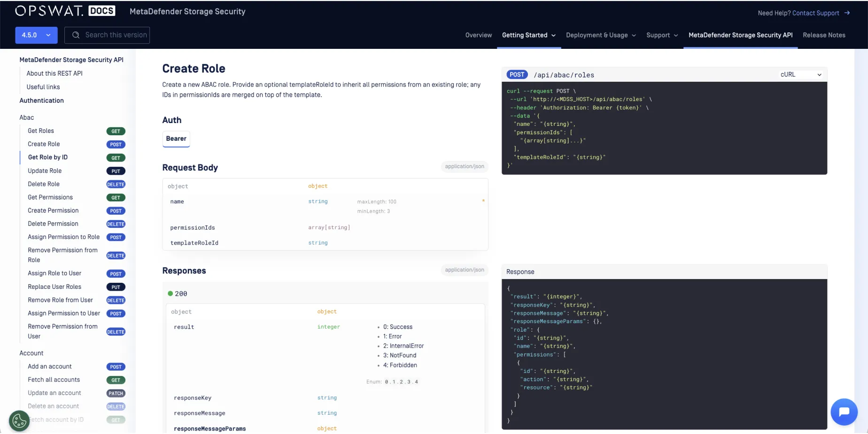Click the name field in Request Body

point(177,201)
